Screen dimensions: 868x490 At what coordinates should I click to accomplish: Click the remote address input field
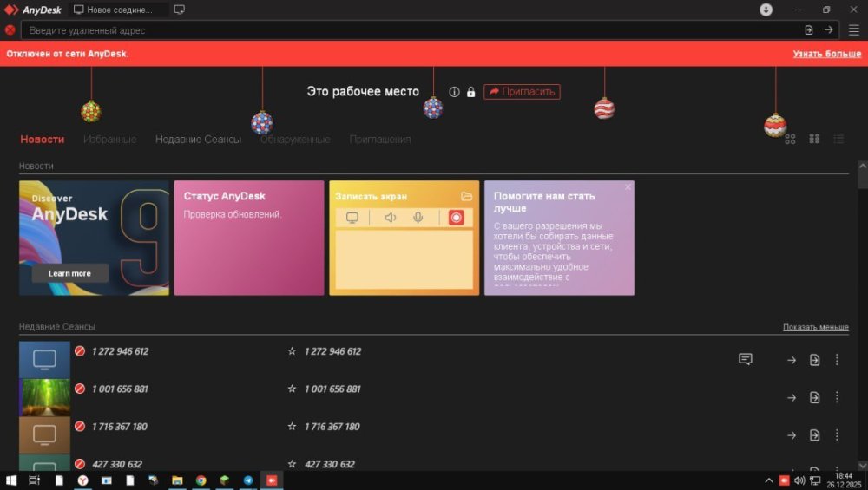pyautogui.click(x=412, y=29)
